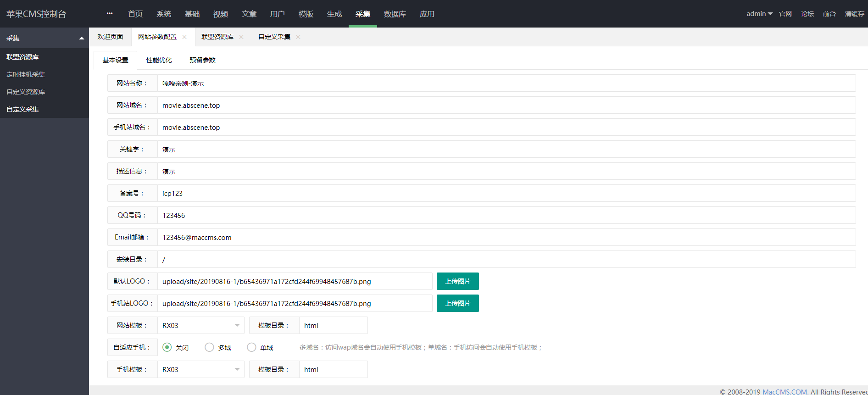This screenshot has height=395, width=868.
Task: Close the 网站参数配置 tab
Action: coord(184,37)
